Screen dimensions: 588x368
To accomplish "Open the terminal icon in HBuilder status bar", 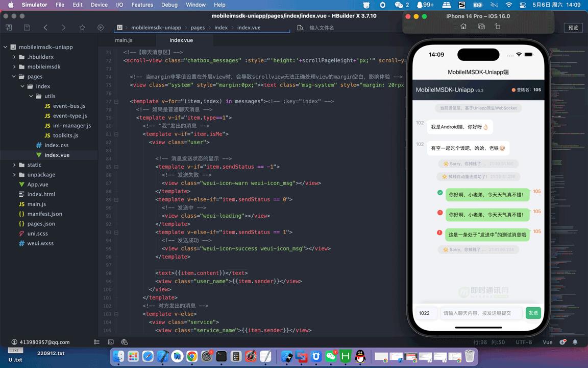I will 111,342.
